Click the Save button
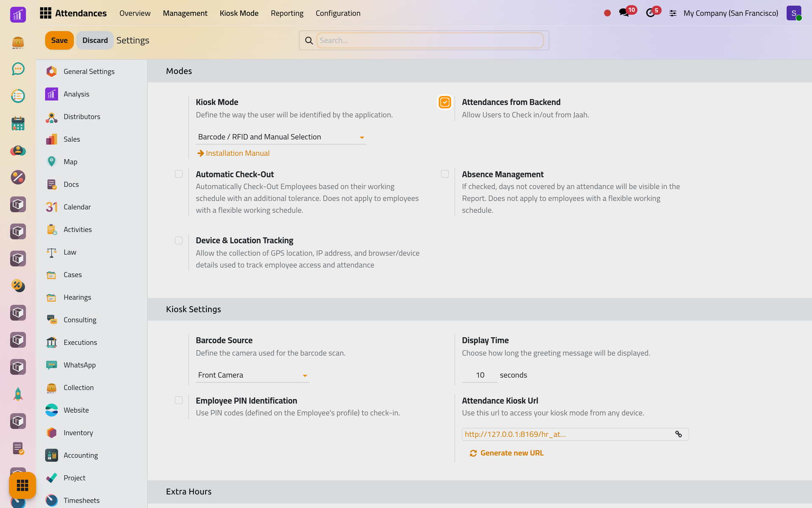The image size is (812, 508). [x=59, y=40]
